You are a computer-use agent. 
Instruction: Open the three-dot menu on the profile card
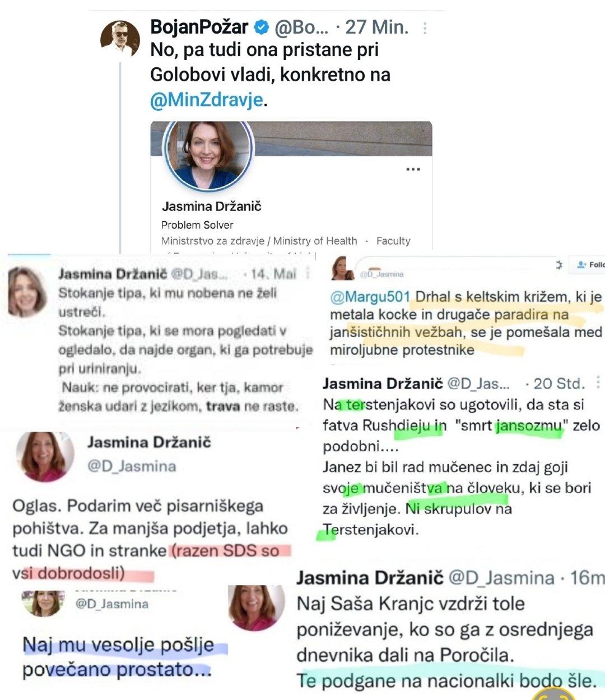coord(413,169)
